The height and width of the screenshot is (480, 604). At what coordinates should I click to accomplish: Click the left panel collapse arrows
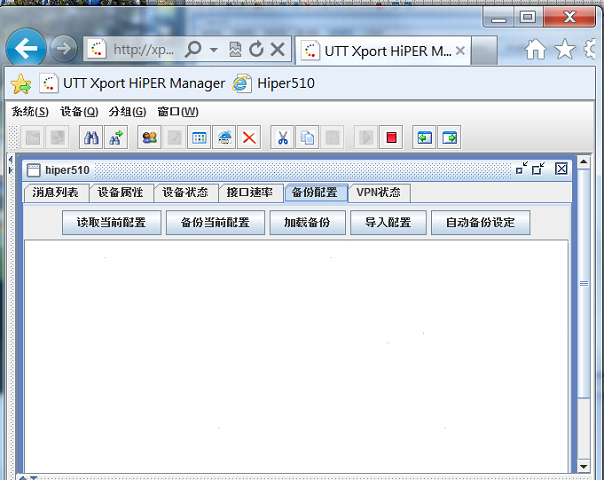pos(11,164)
